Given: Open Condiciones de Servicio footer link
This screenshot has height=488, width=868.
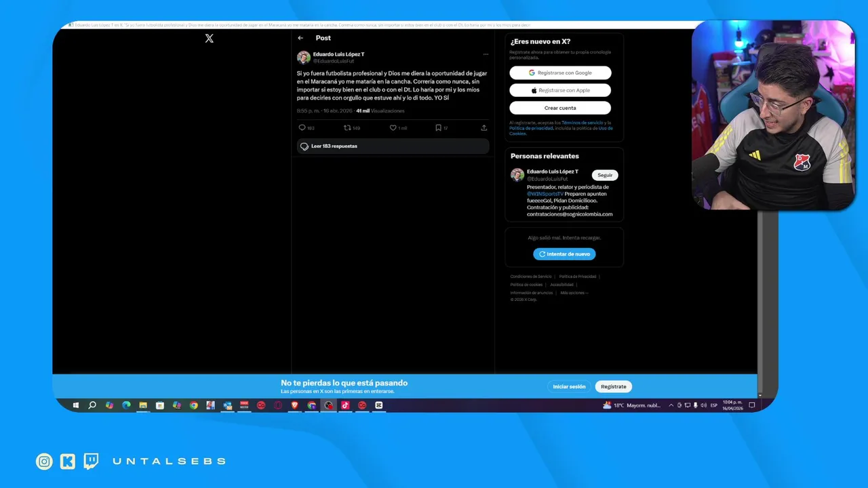Looking at the screenshot, I should tap(531, 277).
